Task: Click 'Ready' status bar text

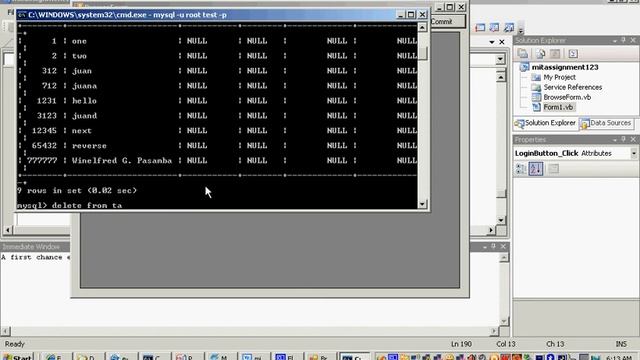Action: 15,344
